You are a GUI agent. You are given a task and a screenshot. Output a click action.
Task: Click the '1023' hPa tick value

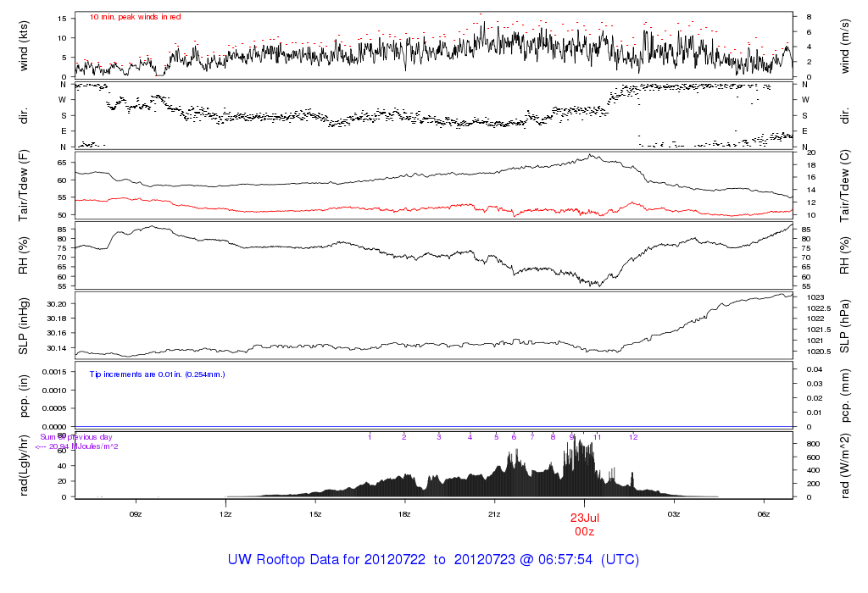815,297
